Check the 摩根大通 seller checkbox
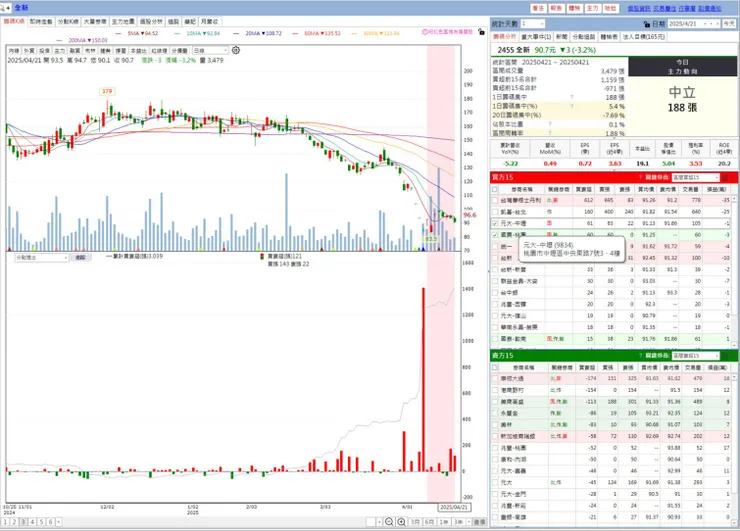 (495, 379)
